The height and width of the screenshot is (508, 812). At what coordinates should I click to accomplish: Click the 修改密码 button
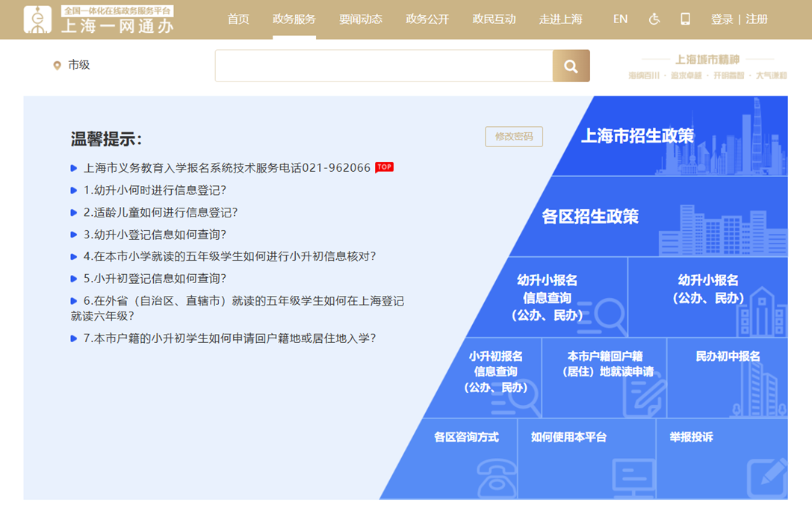(514, 137)
